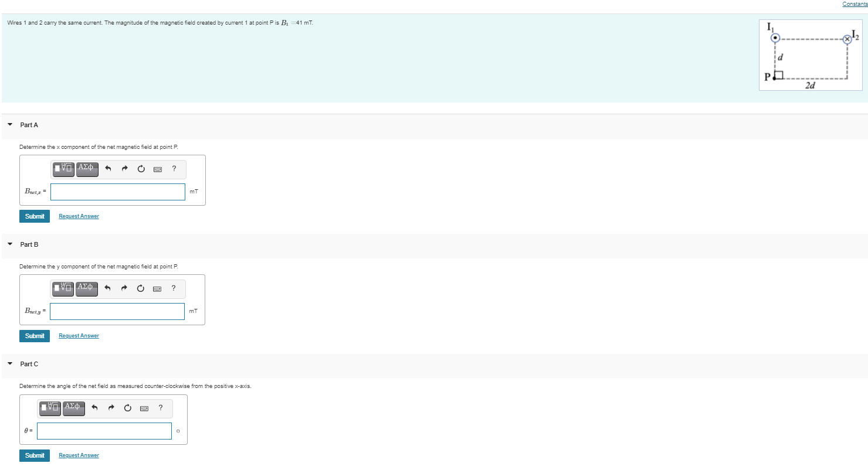Undo last edit in Part B toolbar
Viewport: 868px width, 470px height.
tap(108, 288)
